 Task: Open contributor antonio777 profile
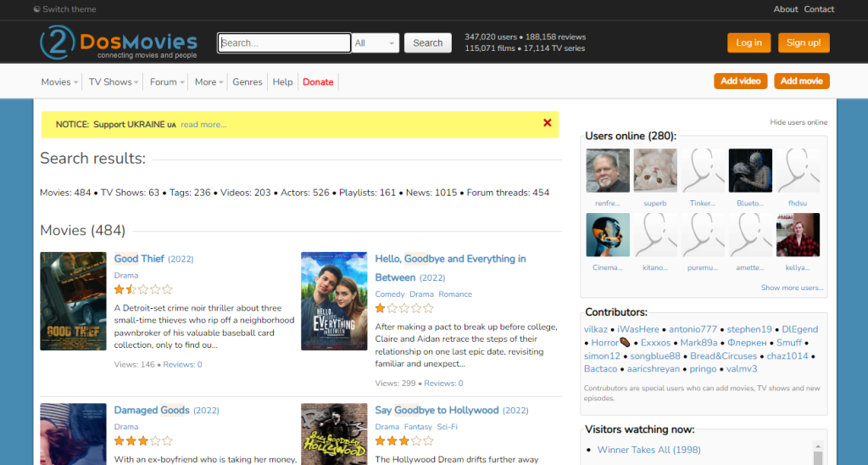(693, 329)
